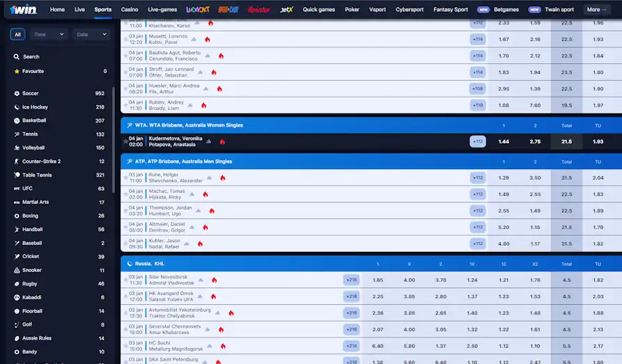
Task: Select the Basketball icon
Action: click(x=17, y=120)
